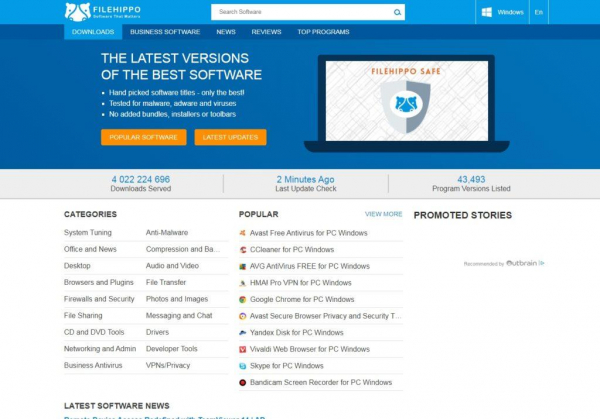Click the FileHippo logo
Image resolution: width=600 pixels, height=419 pixels.
[103, 12]
